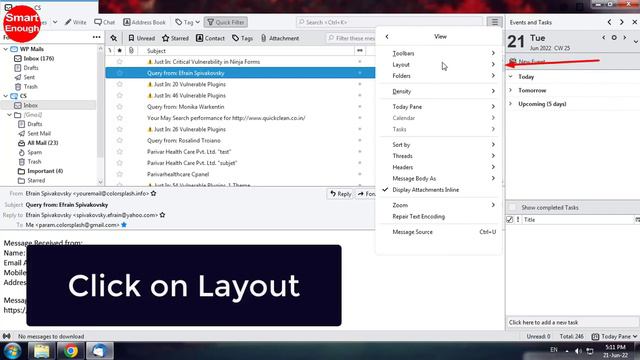Expand Upcoming (5 days) section
The width and height of the screenshot is (640, 360).
(511, 104)
